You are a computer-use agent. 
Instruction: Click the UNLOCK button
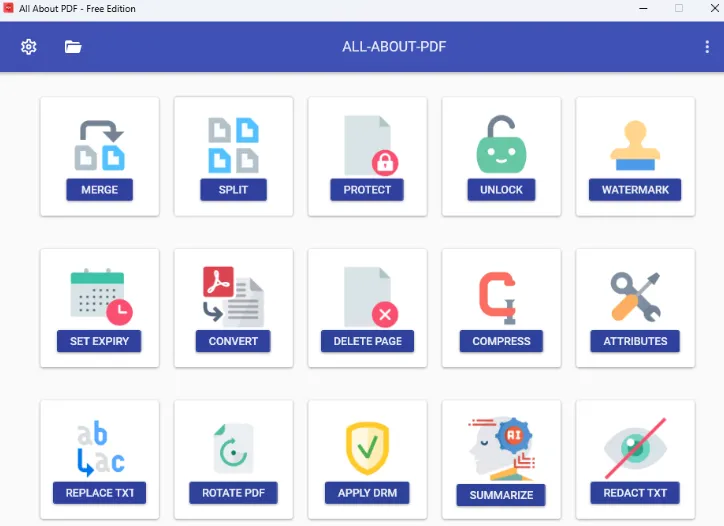coord(501,190)
